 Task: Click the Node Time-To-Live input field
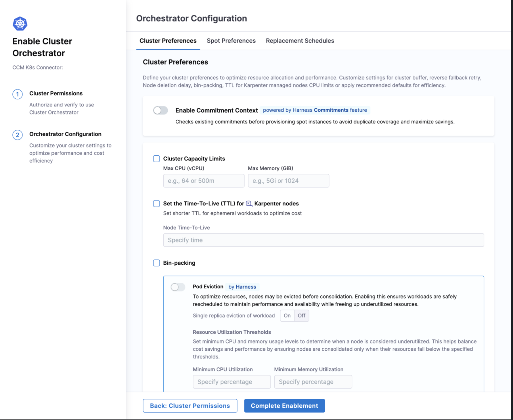[323, 240]
